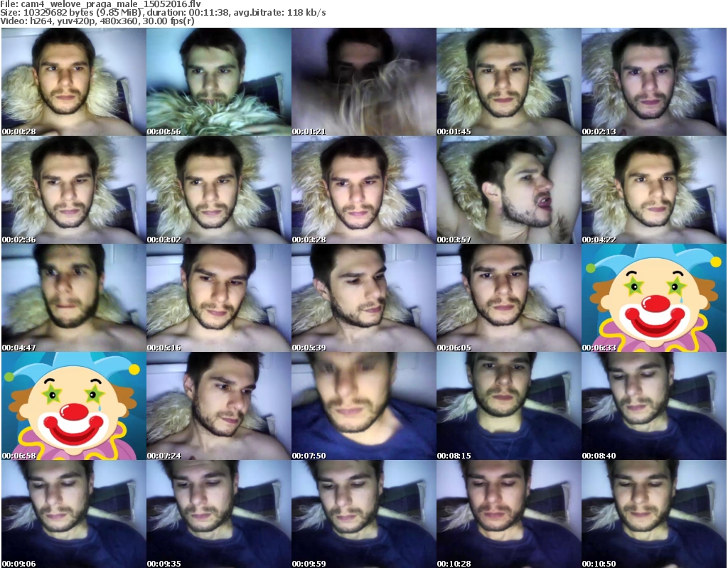Image resolution: width=728 pixels, height=568 pixels.
Task: Pick the thumbnail at 00:04:22
Action: point(654,190)
